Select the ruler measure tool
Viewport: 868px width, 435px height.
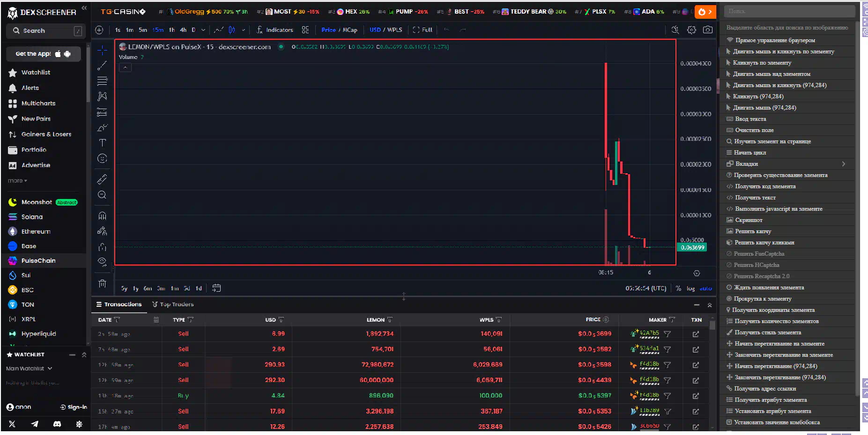pyautogui.click(x=102, y=179)
